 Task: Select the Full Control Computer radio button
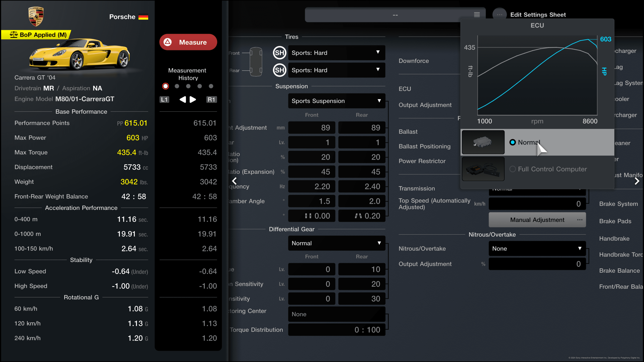click(513, 168)
